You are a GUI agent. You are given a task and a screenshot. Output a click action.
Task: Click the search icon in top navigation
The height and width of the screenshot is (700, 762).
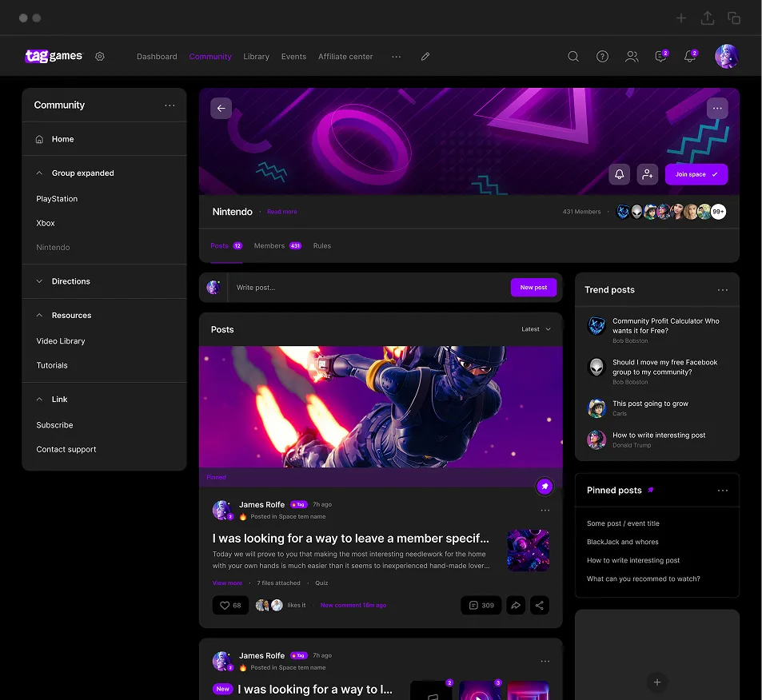573,57
